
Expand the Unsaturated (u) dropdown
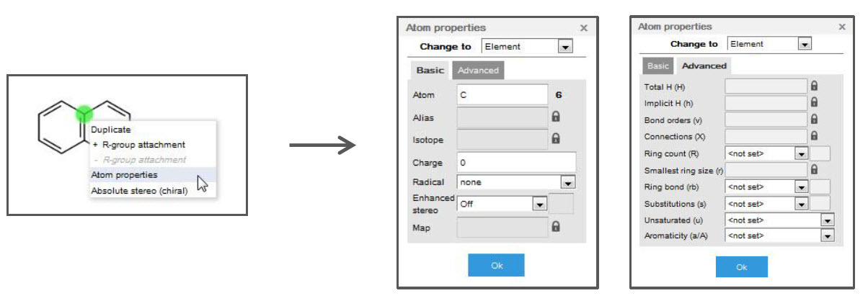pos(827,220)
